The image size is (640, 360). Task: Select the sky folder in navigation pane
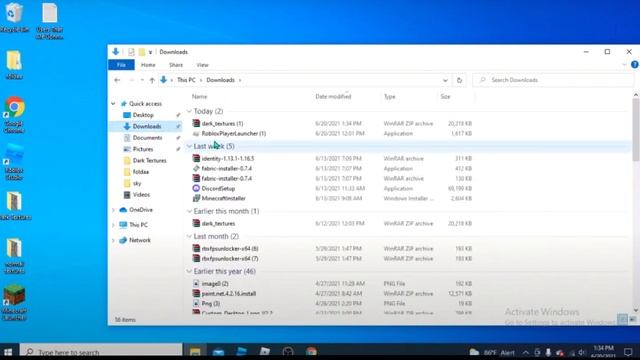pyautogui.click(x=137, y=183)
